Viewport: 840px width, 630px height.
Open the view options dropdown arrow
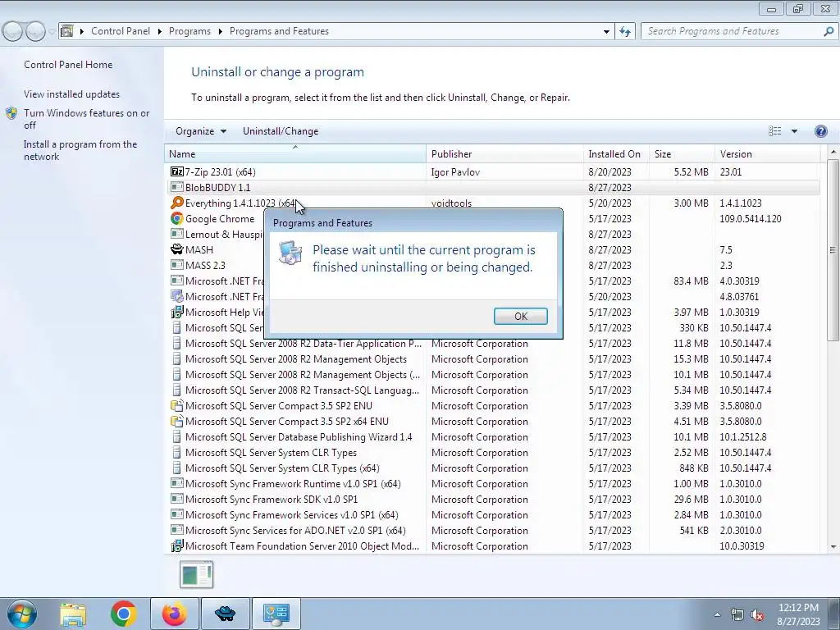794,131
